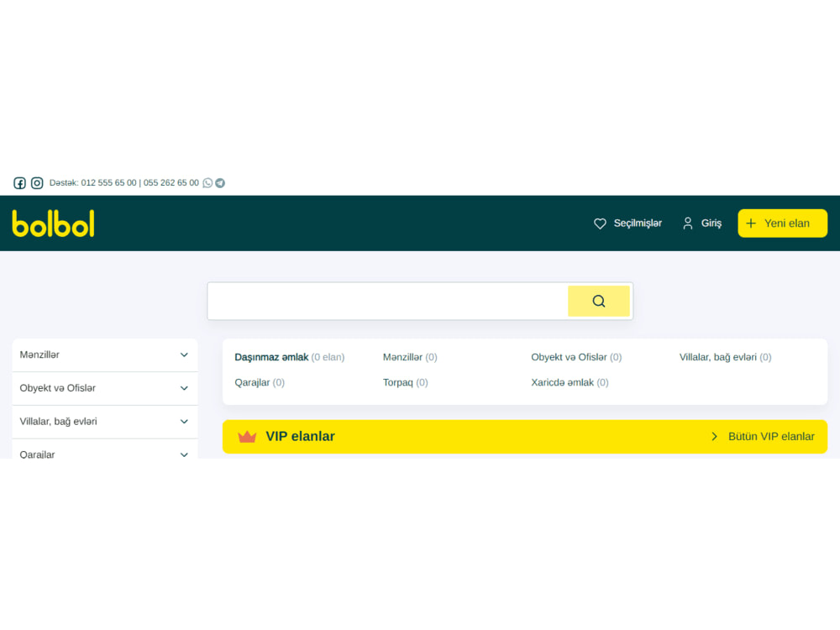Open the Giriş login link
This screenshot has width=840, height=630.
pos(711,223)
